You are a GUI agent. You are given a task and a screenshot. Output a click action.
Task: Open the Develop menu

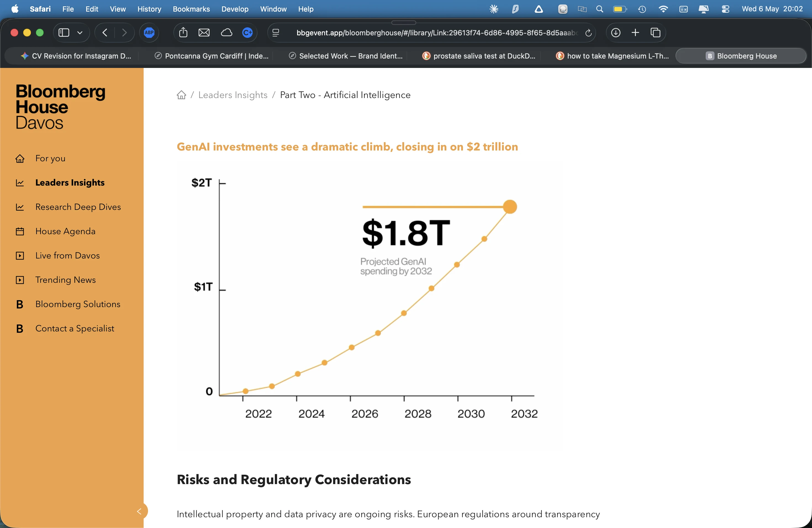coord(235,9)
